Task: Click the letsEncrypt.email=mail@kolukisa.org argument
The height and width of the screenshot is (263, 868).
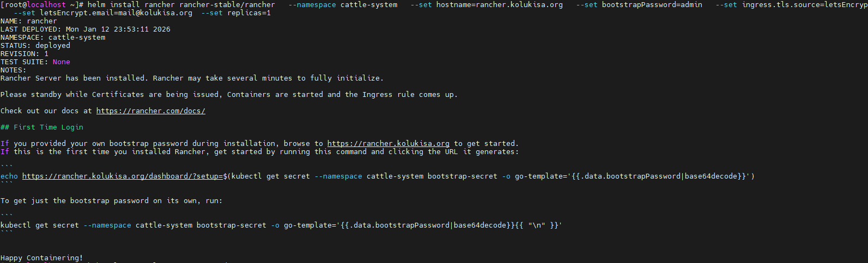Action: 116,13
